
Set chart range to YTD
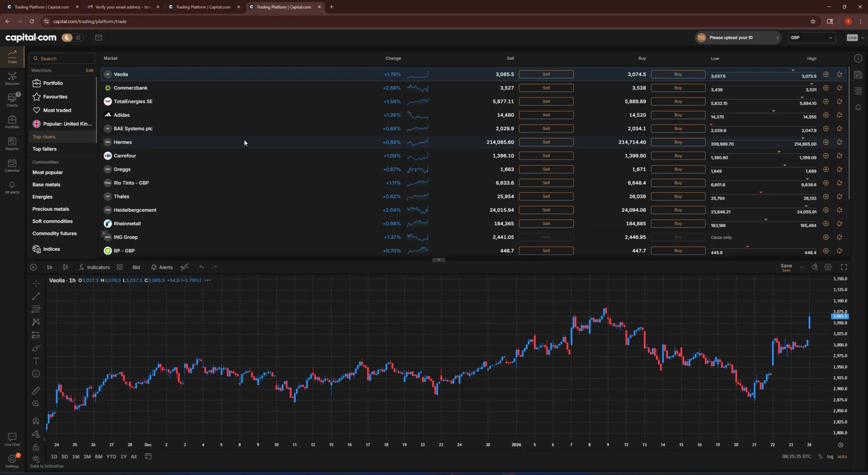tap(111, 457)
